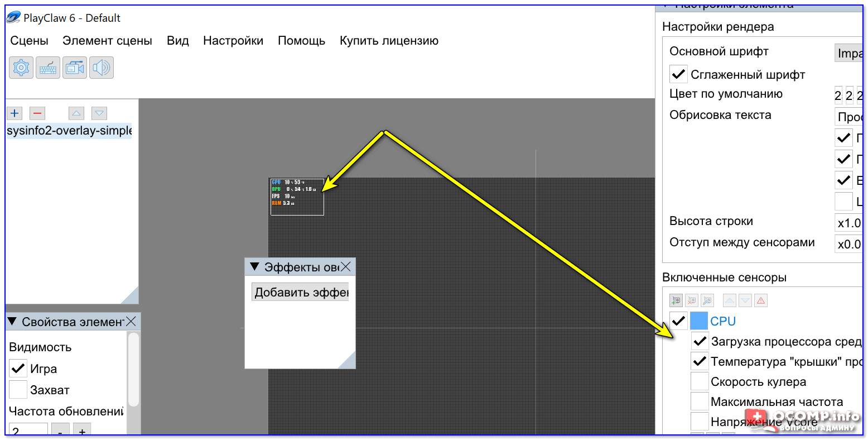Click the CPU sensor group label
The width and height of the screenshot is (868, 440).
[723, 321]
